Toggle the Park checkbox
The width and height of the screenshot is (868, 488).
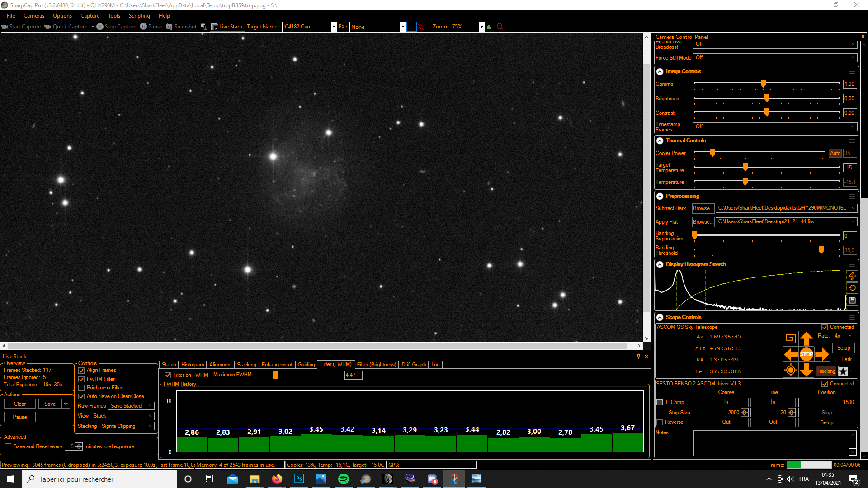[836, 360]
